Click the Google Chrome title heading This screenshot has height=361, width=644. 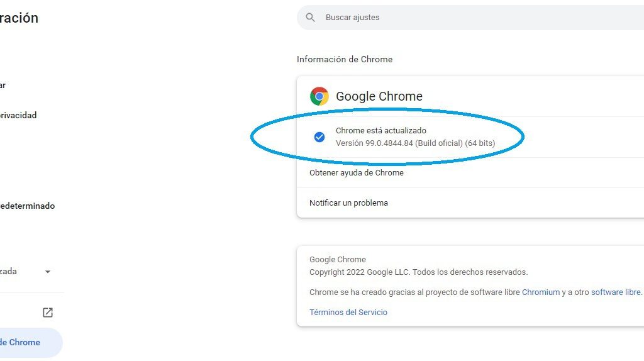click(x=379, y=96)
